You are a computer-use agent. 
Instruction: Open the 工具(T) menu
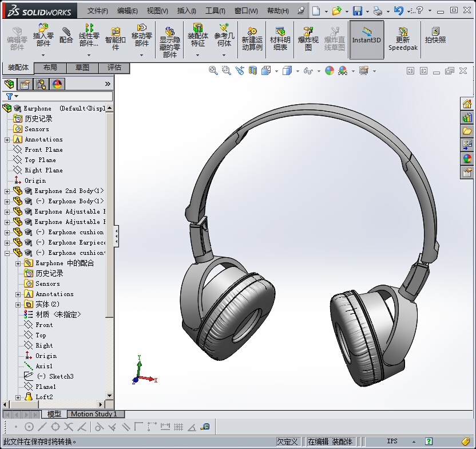(x=215, y=11)
